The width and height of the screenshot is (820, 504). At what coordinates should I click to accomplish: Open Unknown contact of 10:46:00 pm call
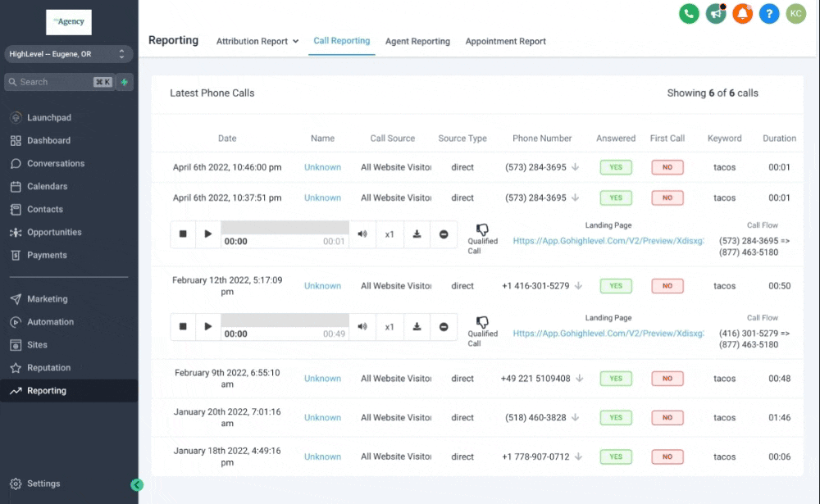point(322,167)
